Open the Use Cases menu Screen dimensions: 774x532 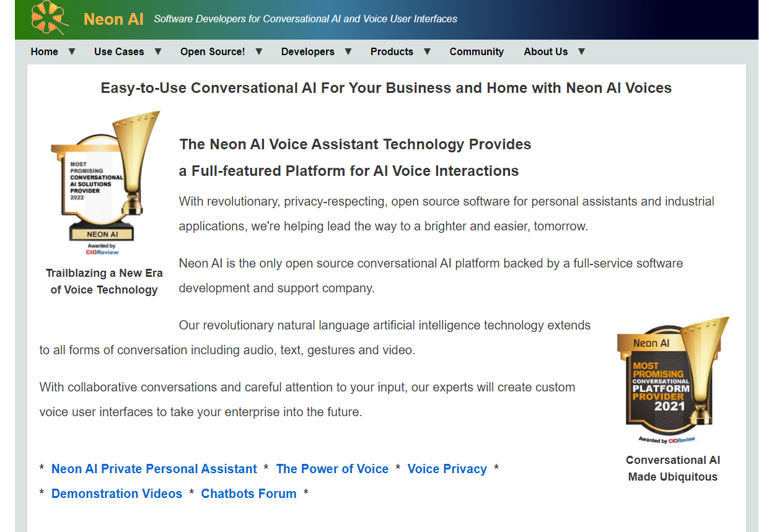(x=119, y=51)
